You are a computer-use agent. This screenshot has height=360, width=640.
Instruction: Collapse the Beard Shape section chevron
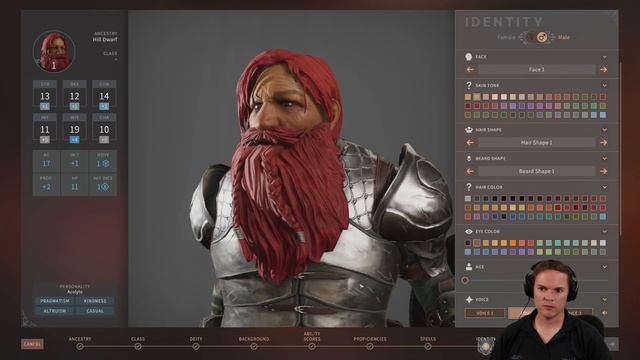604,158
